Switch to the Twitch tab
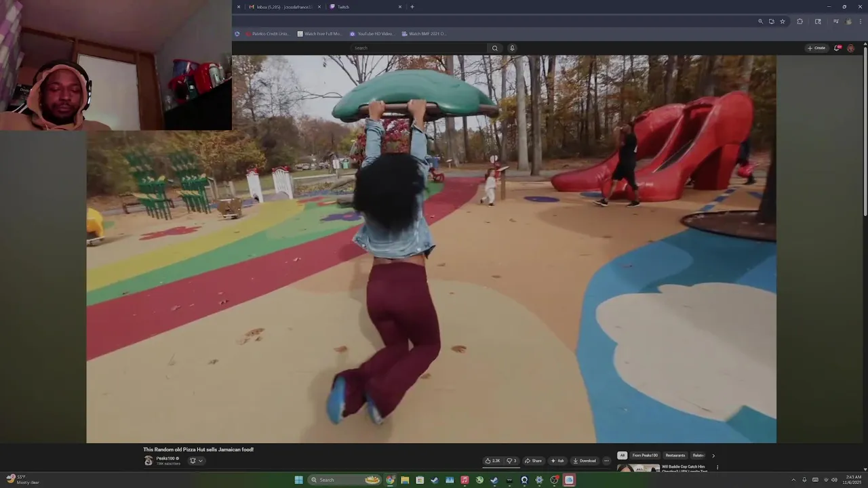This screenshot has height=488, width=868. [x=366, y=7]
